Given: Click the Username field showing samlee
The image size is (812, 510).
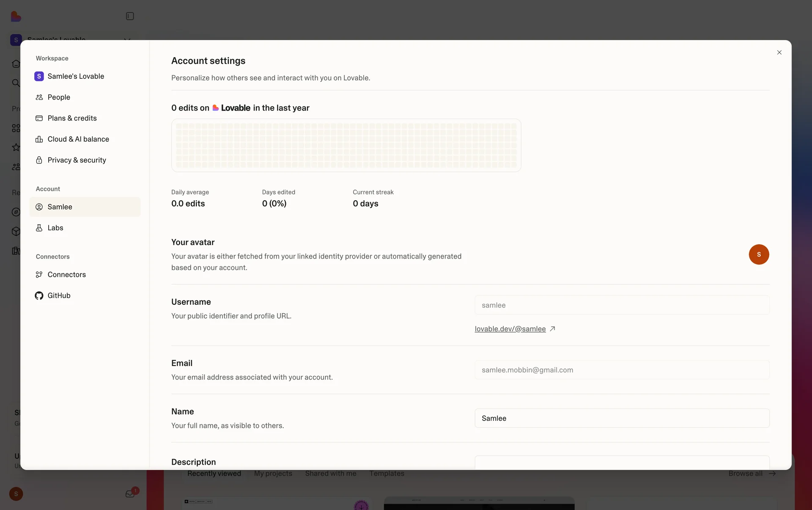Looking at the screenshot, I should pyautogui.click(x=622, y=305).
